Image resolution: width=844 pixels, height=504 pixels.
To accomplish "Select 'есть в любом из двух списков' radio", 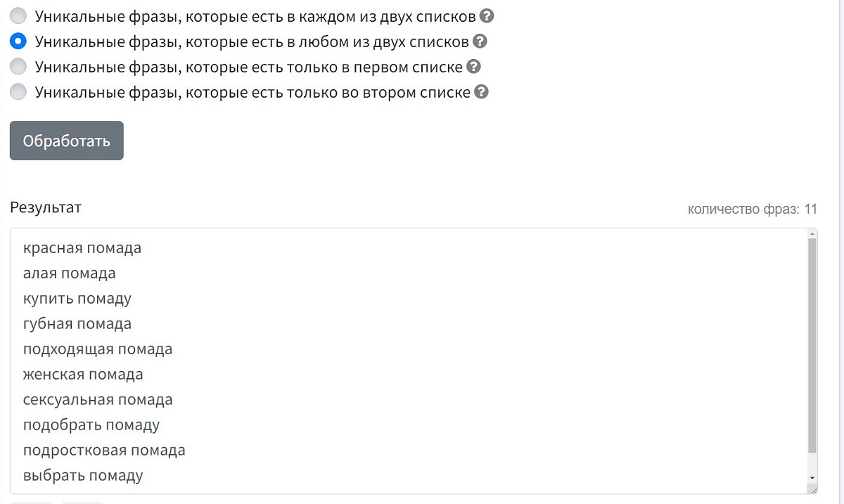I will (18, 41).
